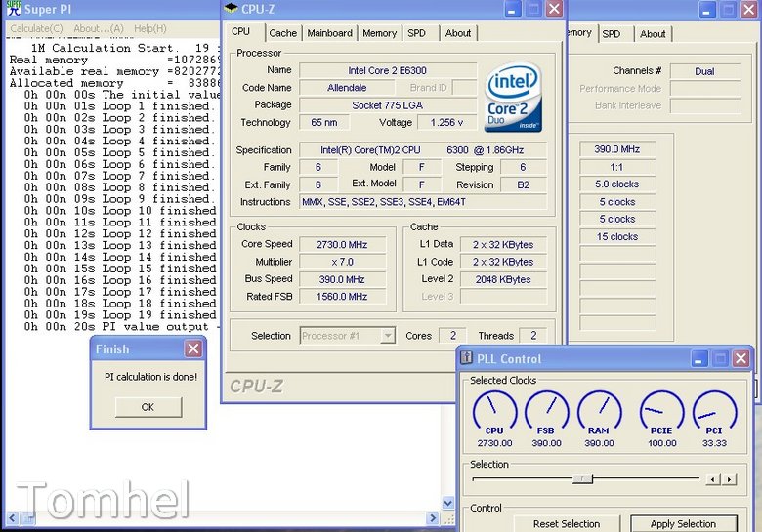Click the Name field Intel Core 2 E6300
Viewport: 762px width, 532px height.
click(388, 70)
